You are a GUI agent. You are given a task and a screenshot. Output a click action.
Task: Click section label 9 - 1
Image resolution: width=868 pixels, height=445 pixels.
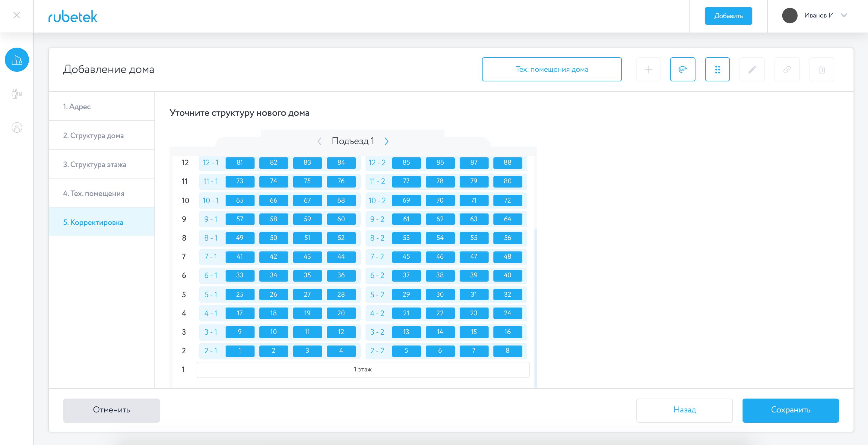tap(211, 219)
